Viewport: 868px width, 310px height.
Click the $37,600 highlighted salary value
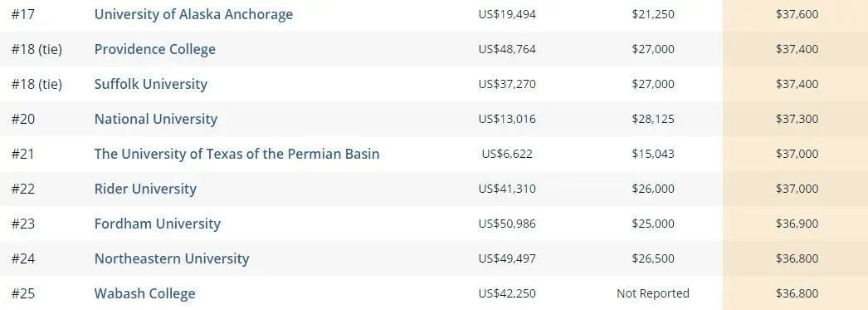[x=797, y=14]
